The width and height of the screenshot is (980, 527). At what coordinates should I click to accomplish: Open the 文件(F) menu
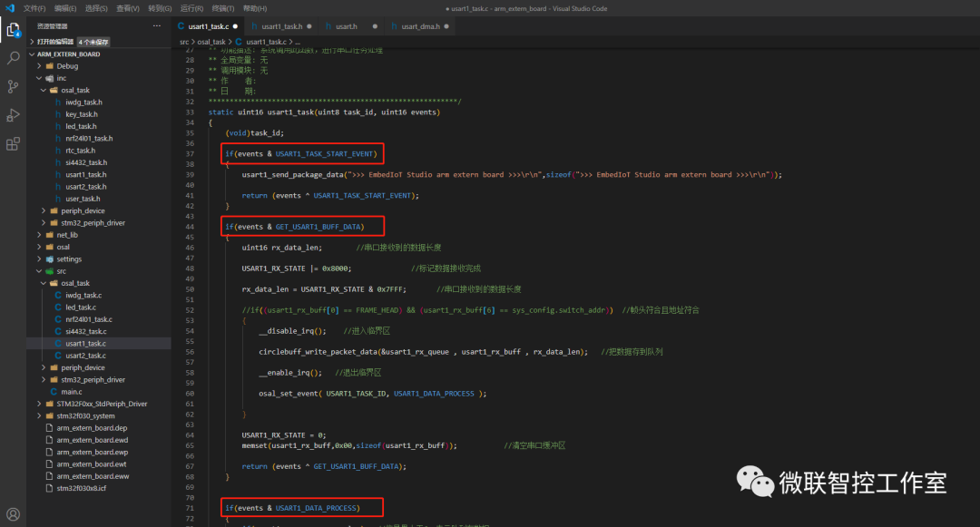[34, 7]
